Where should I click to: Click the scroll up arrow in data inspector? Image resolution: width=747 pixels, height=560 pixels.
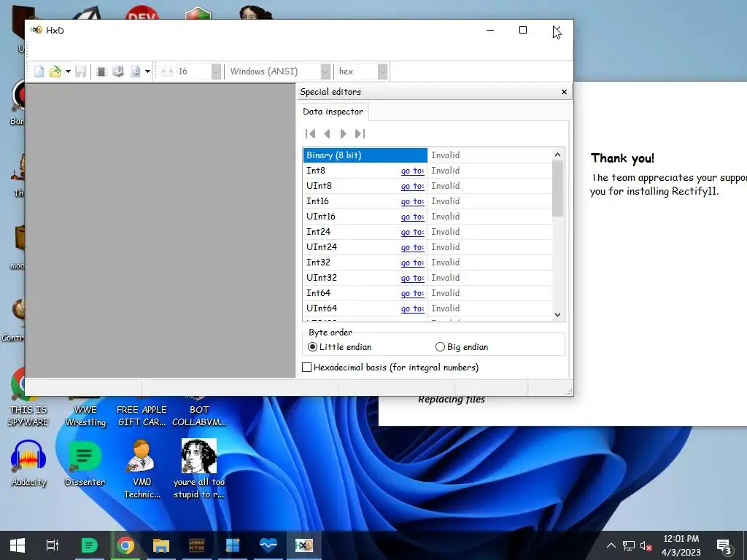point(558,155)
